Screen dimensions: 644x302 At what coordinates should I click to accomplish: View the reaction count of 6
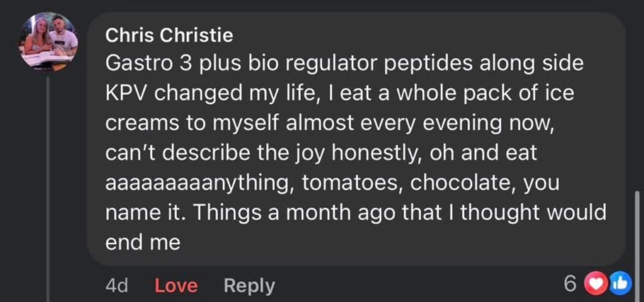click(570, 284)
